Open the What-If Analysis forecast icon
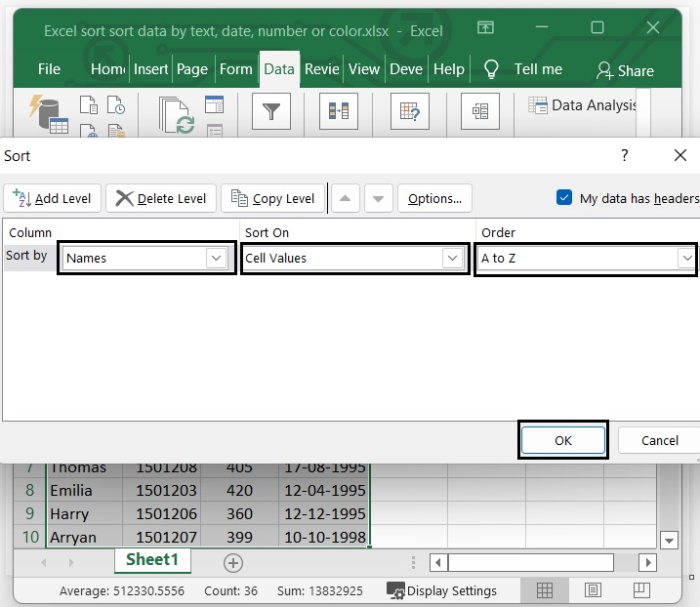Viewport: 700px width, 607px height. click(408, 112)
